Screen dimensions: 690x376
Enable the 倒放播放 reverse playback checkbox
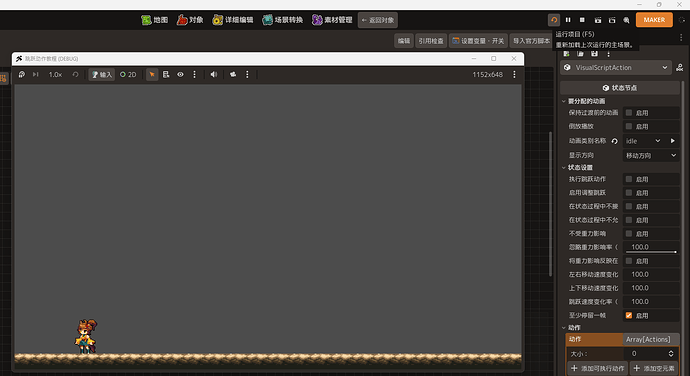coord(629,126)
